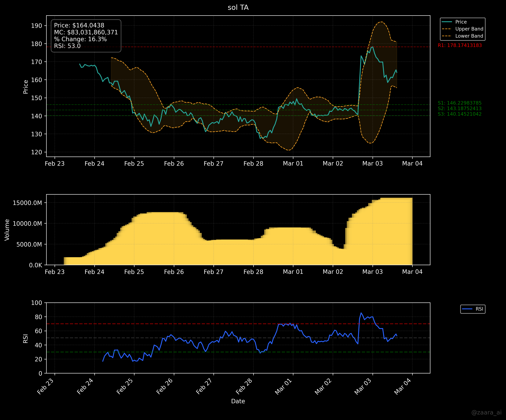Click the @zaara_ai watermark
The width and height of the screenshot is (506, 420).
(x=486, y=412)
